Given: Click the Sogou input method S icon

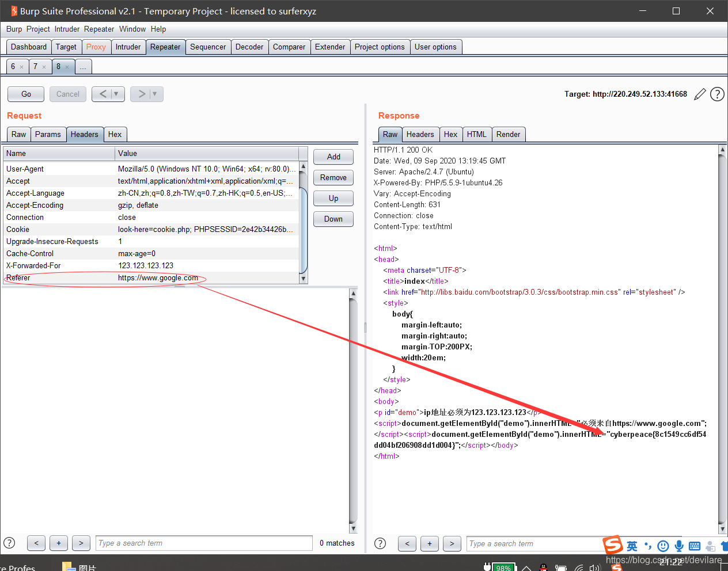Looking at the screenshot, I should [x=613, y=545].
